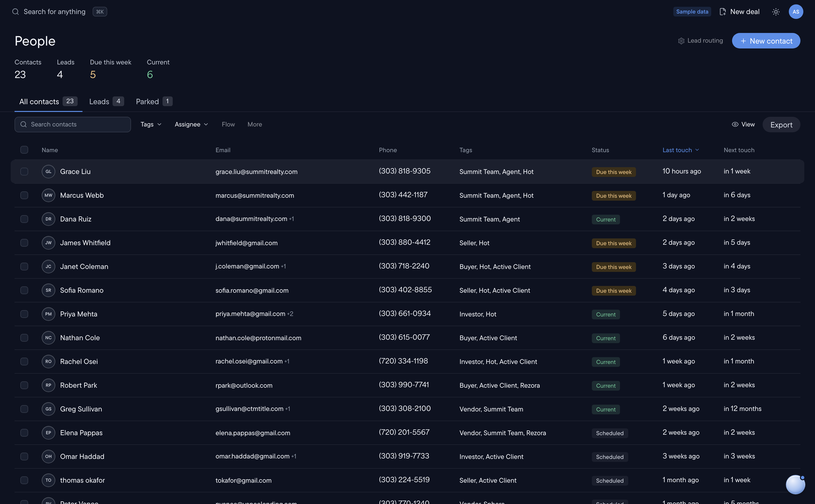Export the contacts list
The width and height of the screenshot is (815, 504).
(x=781, y=125)
